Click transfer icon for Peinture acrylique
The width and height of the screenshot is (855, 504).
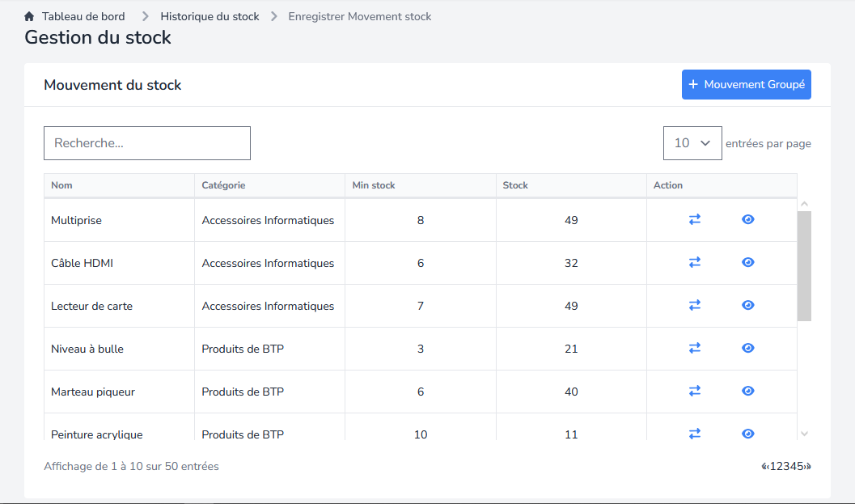click(x=694, y=434)
